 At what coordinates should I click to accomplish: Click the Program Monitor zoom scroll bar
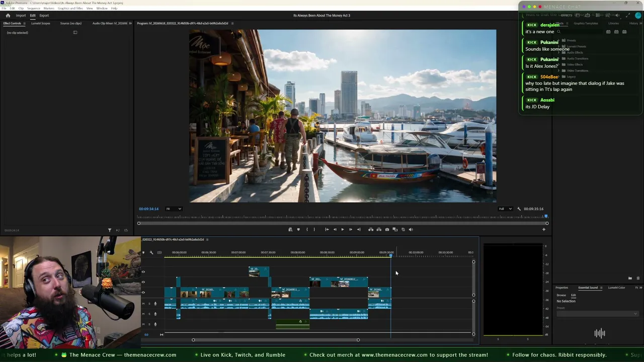343,224
